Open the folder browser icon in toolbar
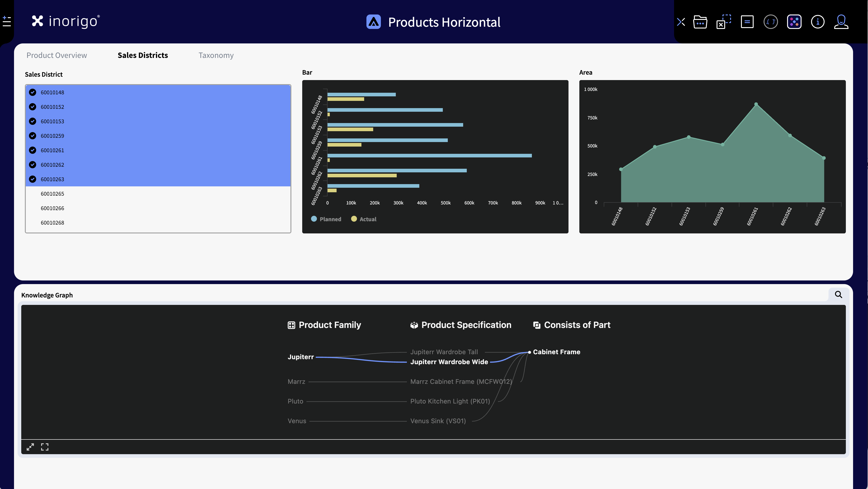The image size is (868, 489). [700, 22]
